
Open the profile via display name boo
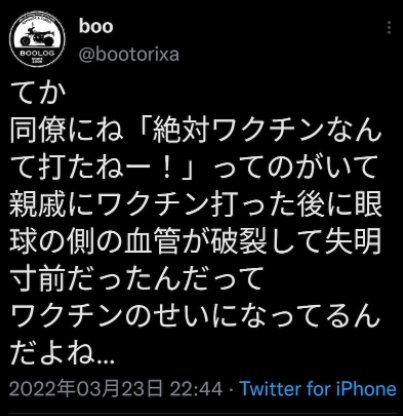coord(96,26)
